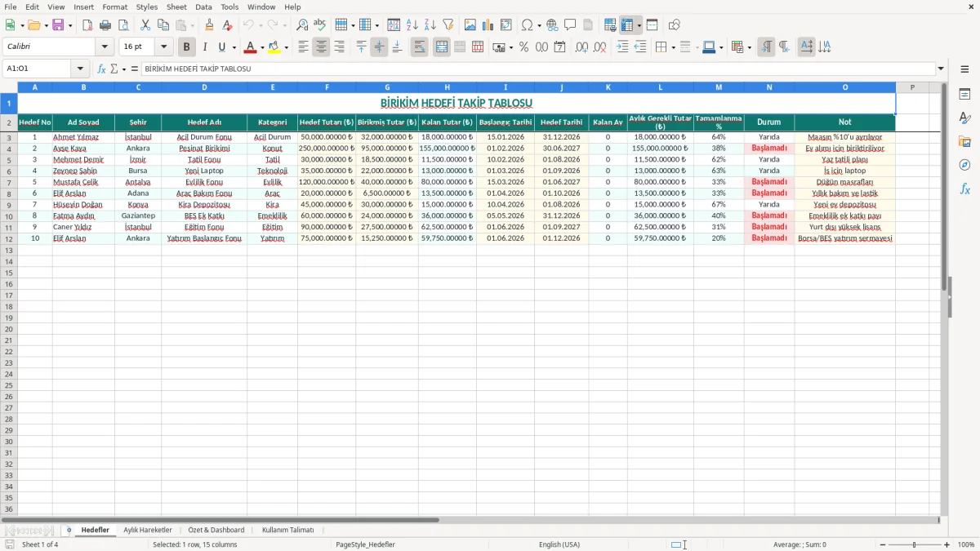Image resolution: width=980 pixels, height=551 pixels.
Task: Toggle align right
Action: [x=339, y=47]
